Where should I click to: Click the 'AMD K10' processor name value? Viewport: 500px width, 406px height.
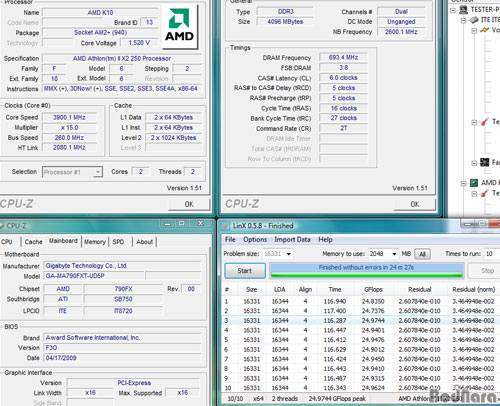point(100,13)
